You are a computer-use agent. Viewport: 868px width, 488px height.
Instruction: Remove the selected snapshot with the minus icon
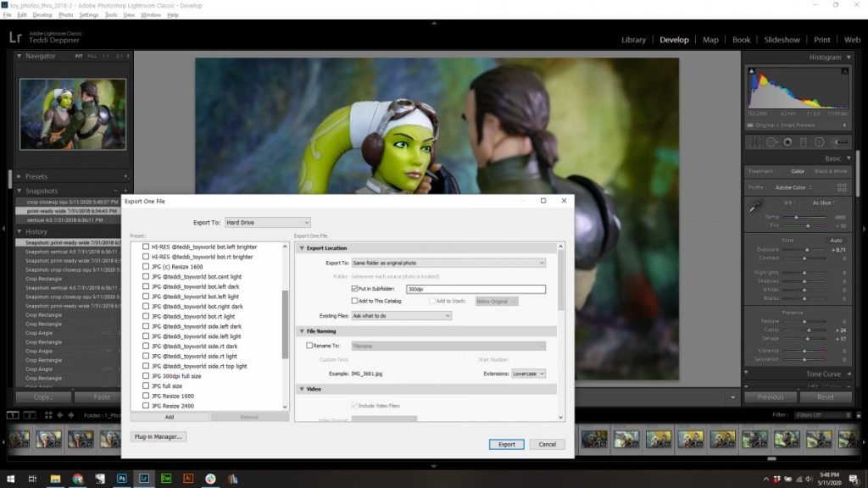pos(115,191)
